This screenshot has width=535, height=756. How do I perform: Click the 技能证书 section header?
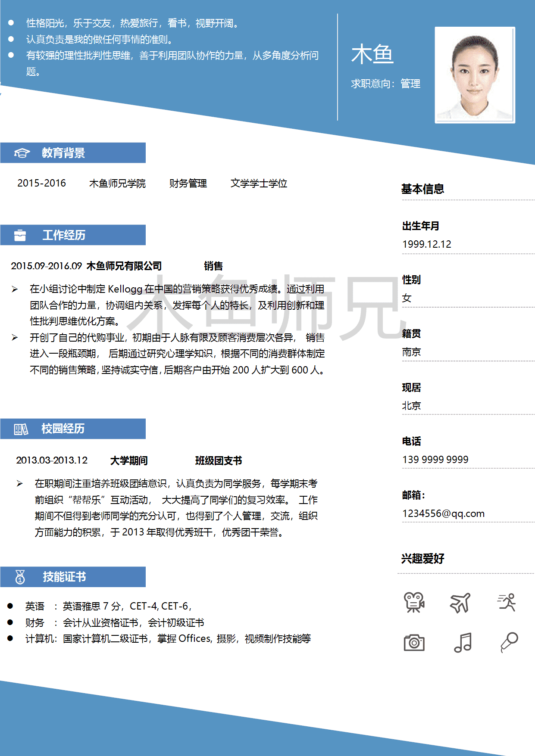pos(64,577)
